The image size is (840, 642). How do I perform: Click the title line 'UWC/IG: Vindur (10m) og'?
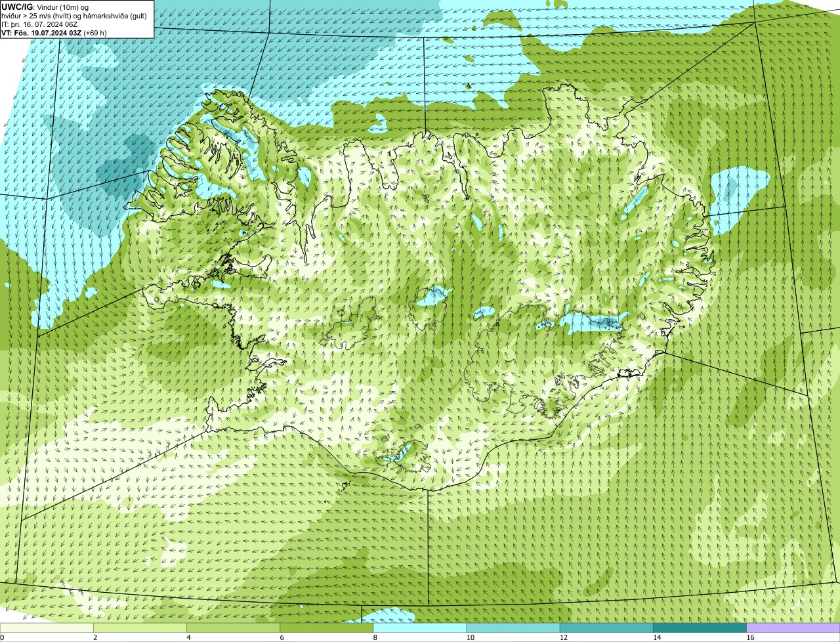click(x=45, y=7)
